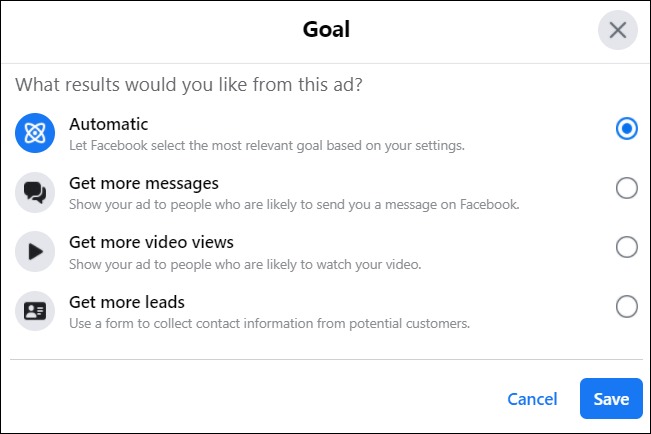Screen dimensions: 651x434
Task: Click the video views play icon
Action: 36,251
